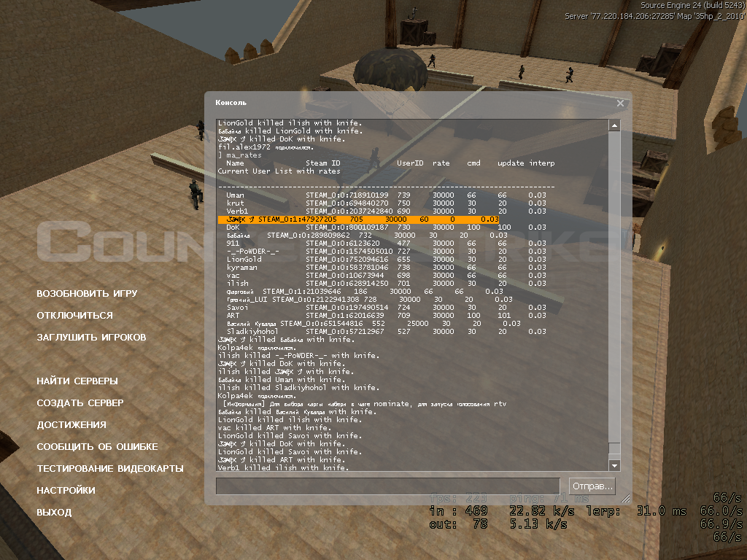The width and height of the screenshot is (747, 560).
Task: Click the 911 player row
Action: pos(387,244)
